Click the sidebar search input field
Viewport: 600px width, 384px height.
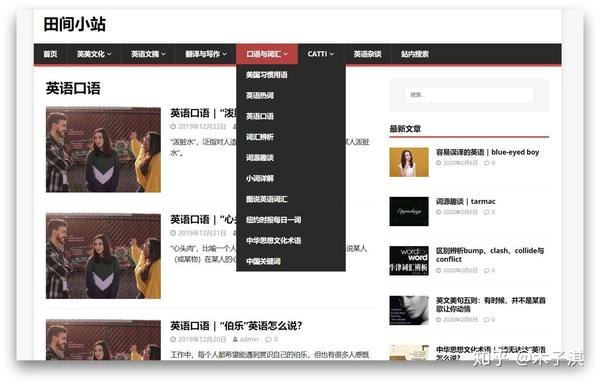(469, 95)
